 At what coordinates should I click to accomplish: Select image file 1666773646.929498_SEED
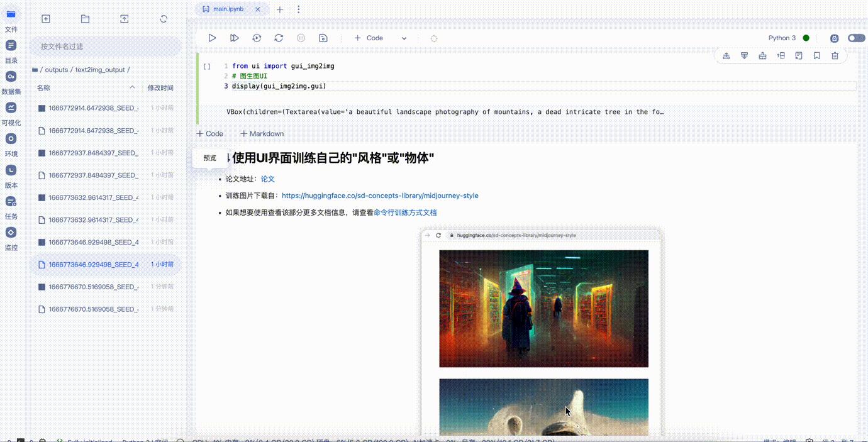(106, 242)
